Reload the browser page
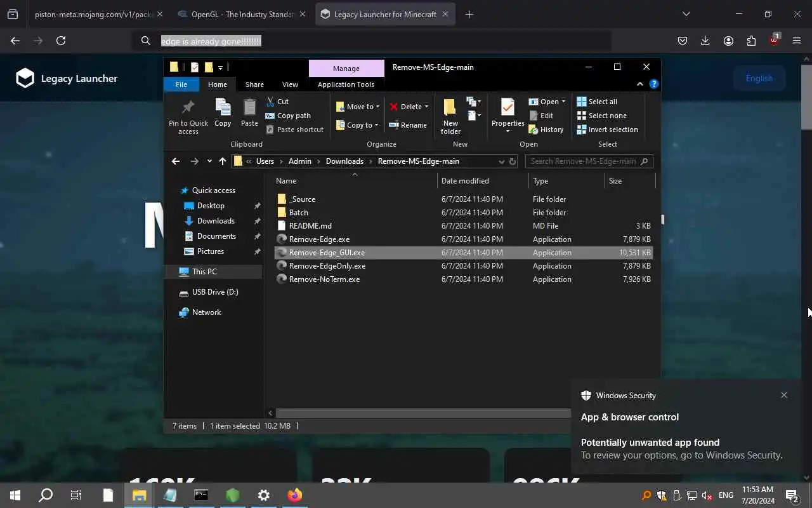812x508 pixels. 61,41
